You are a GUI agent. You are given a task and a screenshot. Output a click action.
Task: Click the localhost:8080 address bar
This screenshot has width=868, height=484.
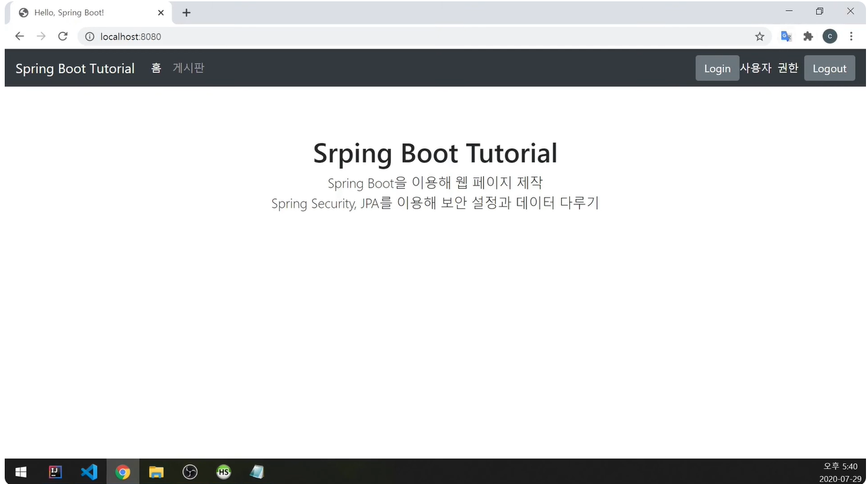click(424, 36)
